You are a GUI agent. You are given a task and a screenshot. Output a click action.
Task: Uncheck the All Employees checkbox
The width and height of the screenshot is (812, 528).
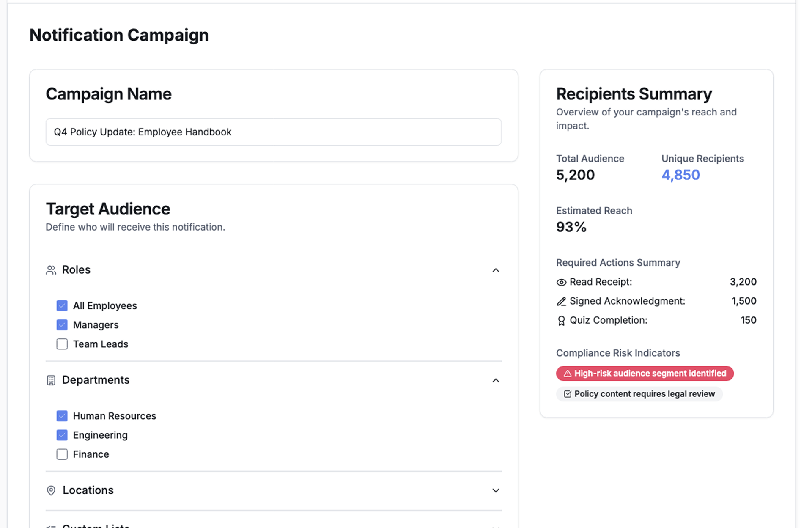point(62,305)
